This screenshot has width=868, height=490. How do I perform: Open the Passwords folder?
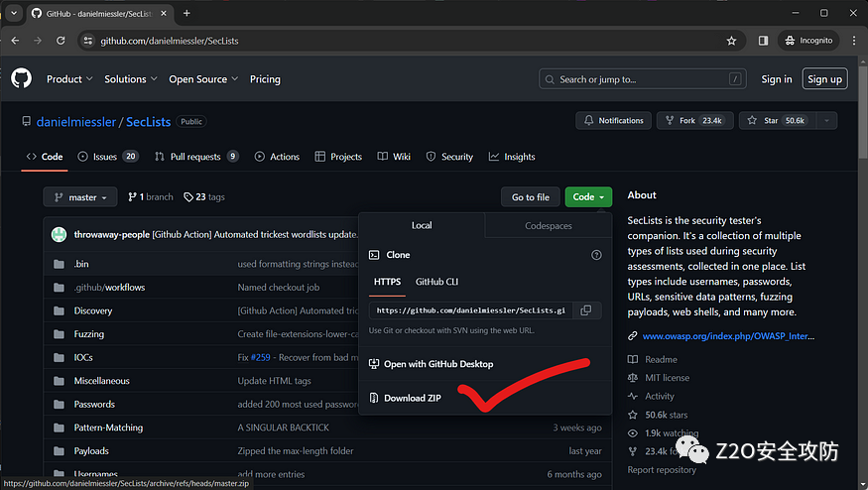tap(94, 404)
